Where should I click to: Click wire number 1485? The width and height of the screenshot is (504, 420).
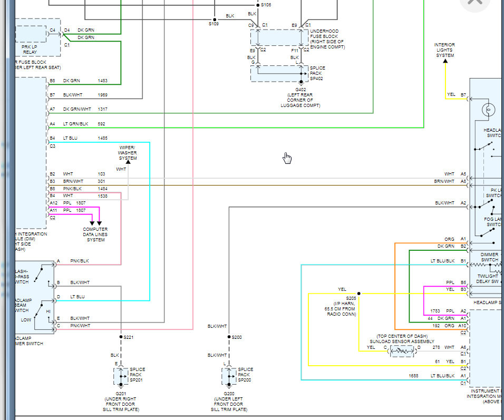pyautogui.click(x=102, y=138)
